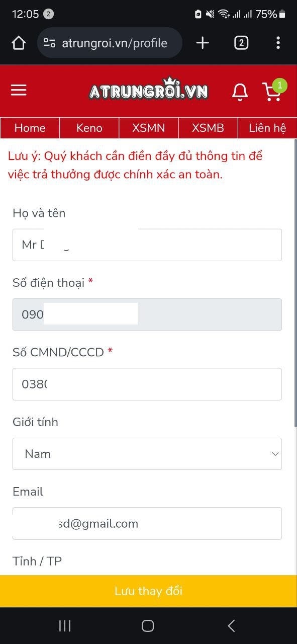Viewport: 297px width, 644px height.
Task: Open Chrome's three-dot menu
Action: coord(278,43)
